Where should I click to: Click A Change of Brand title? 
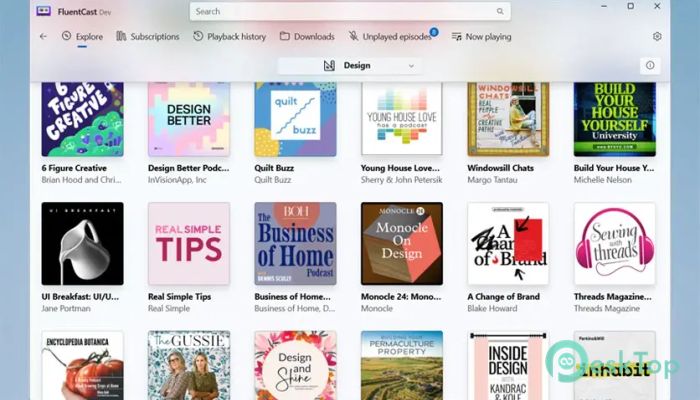point(504,297)
